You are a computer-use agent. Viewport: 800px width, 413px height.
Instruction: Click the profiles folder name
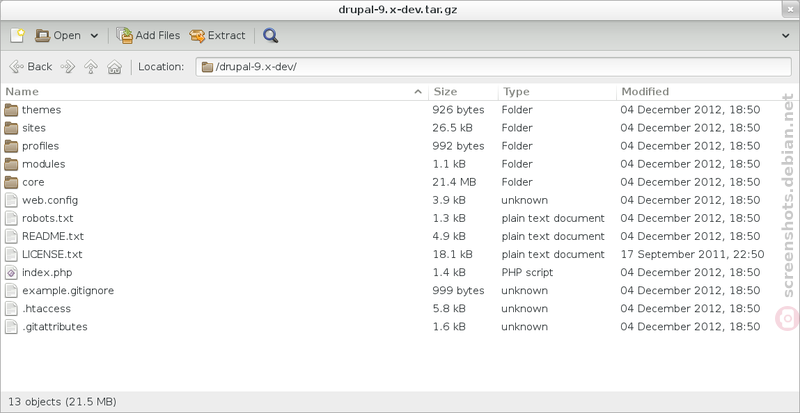[40, 146]
